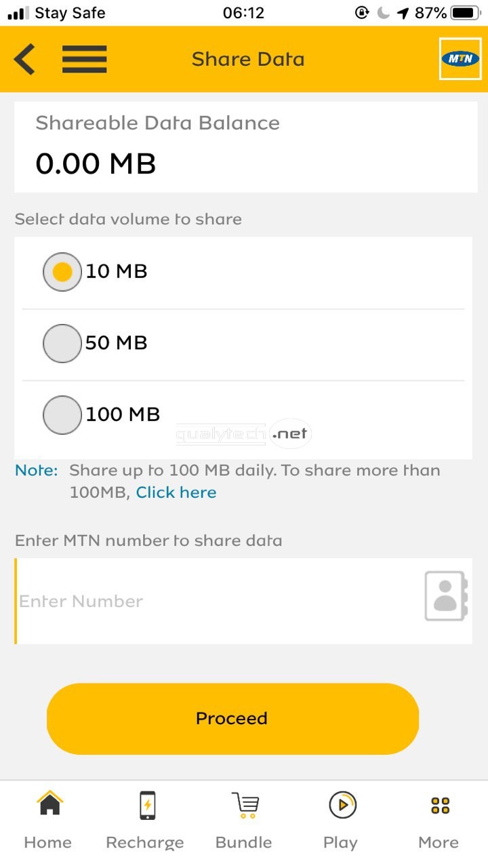The width and height of the screenshot is (488, 868).
Task: Tap the MTN logo in the header
Action: (x=460, y=59)
